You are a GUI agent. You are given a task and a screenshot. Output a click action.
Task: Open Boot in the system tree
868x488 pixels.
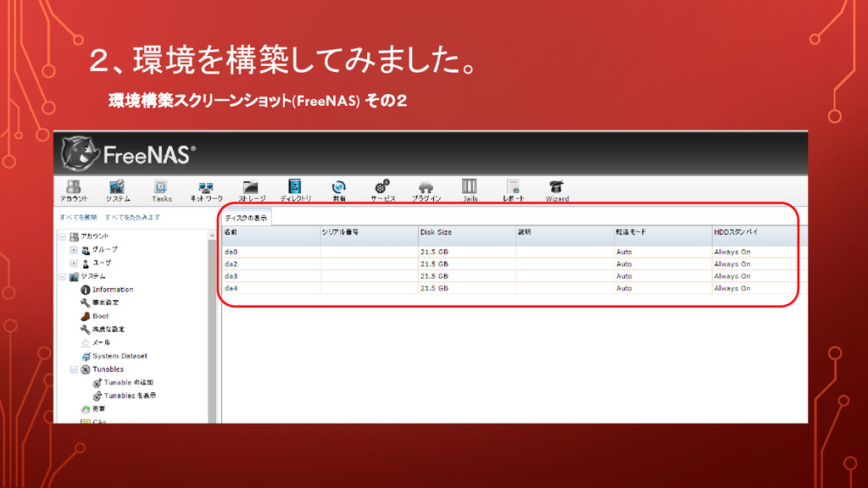tap(101, 316)
